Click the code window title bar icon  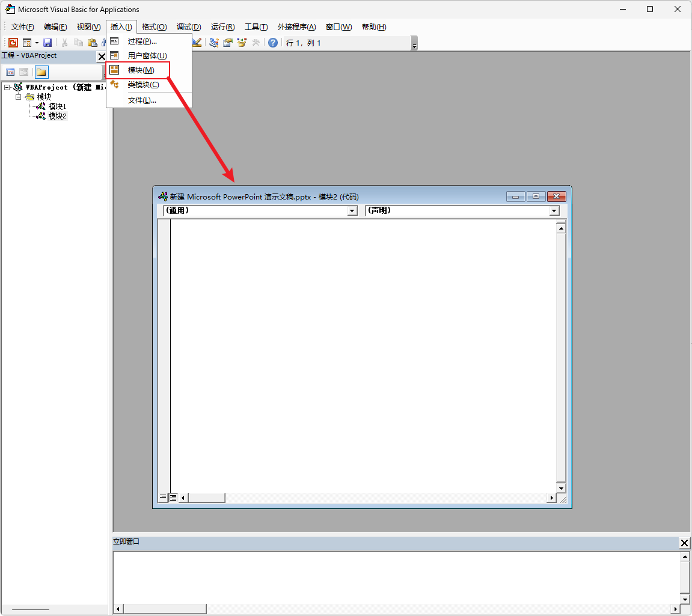point(163,197)
